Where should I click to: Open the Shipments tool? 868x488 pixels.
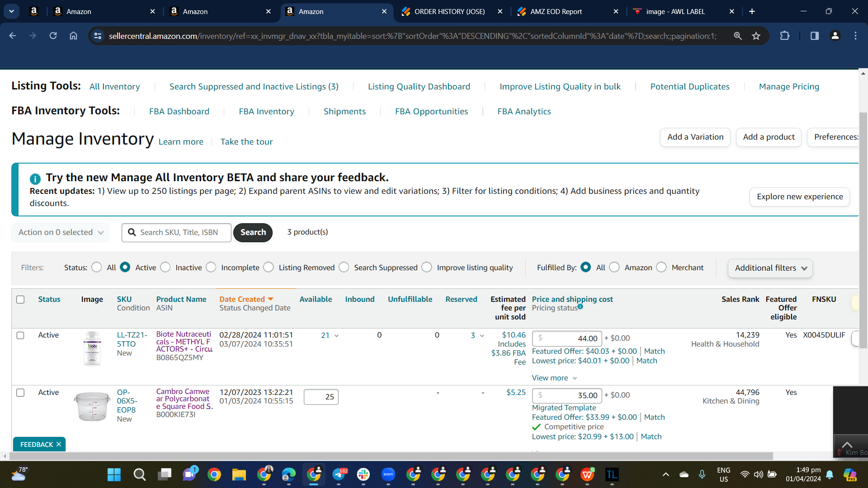[x=344, y=112]
